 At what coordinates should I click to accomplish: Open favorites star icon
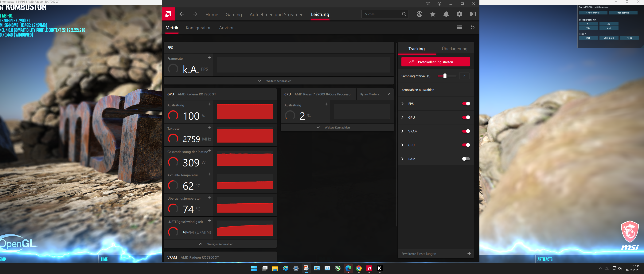(x=433, y=14)
